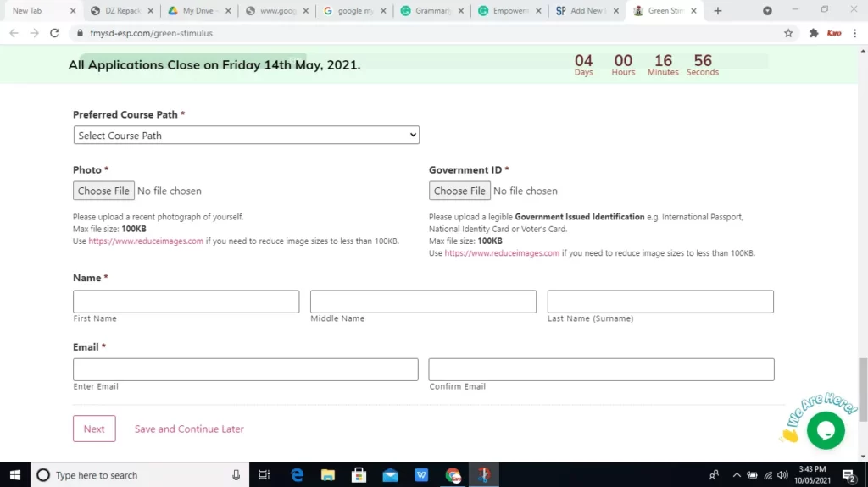Switch to the Grammarly tab
Viewport: 868px width, 487px height.
click(431, 10)
